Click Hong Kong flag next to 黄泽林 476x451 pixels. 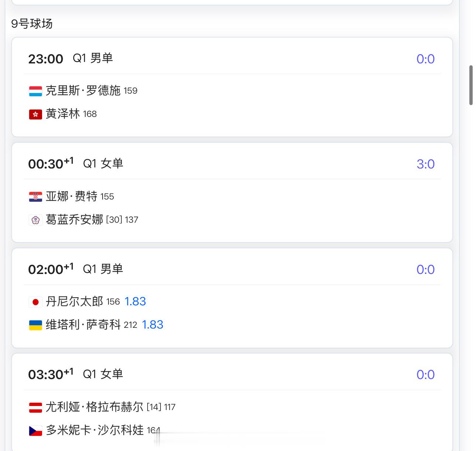coord(35,114)
